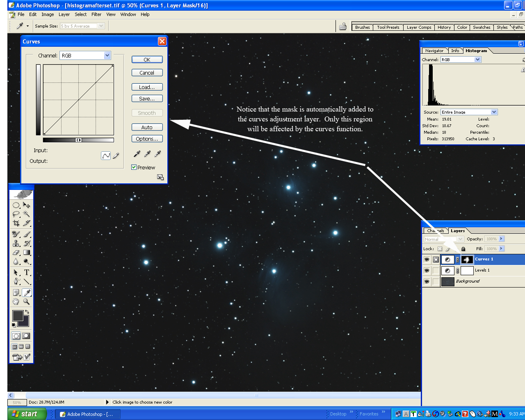Click the black point eyedropper in Curves

(x=137, y=154)
